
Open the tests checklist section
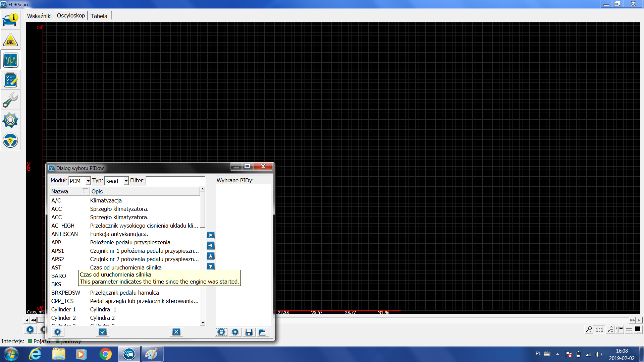click(x=10, y=80)
